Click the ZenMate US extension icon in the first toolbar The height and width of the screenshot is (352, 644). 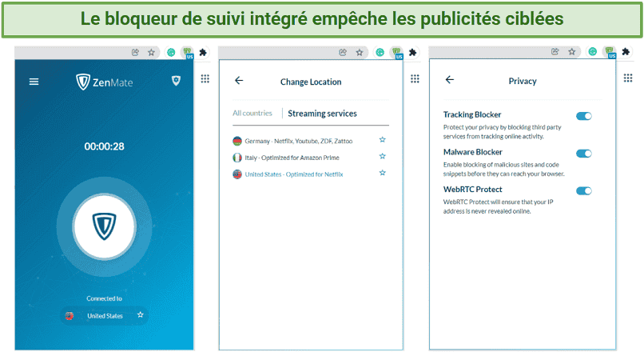(x=188, y=53)
